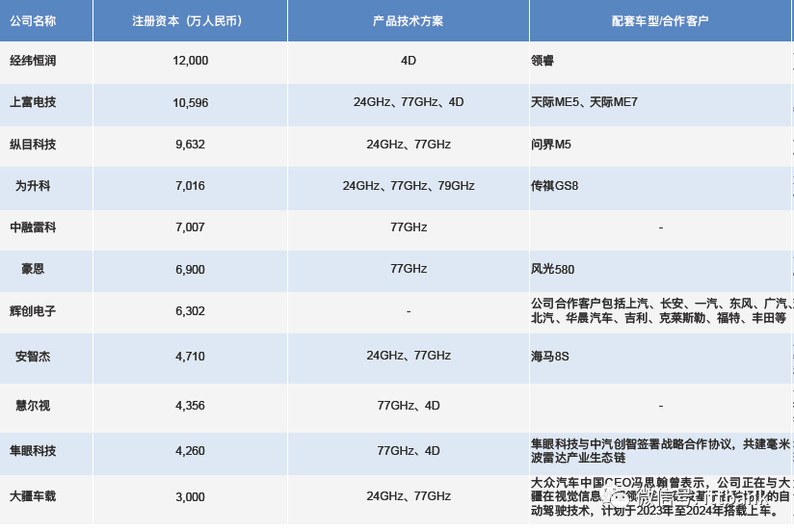Image resolution: width=794 pixels, height=532 pixels.
Task: Select company name 豪恩
Action: [x=33, y=269]
